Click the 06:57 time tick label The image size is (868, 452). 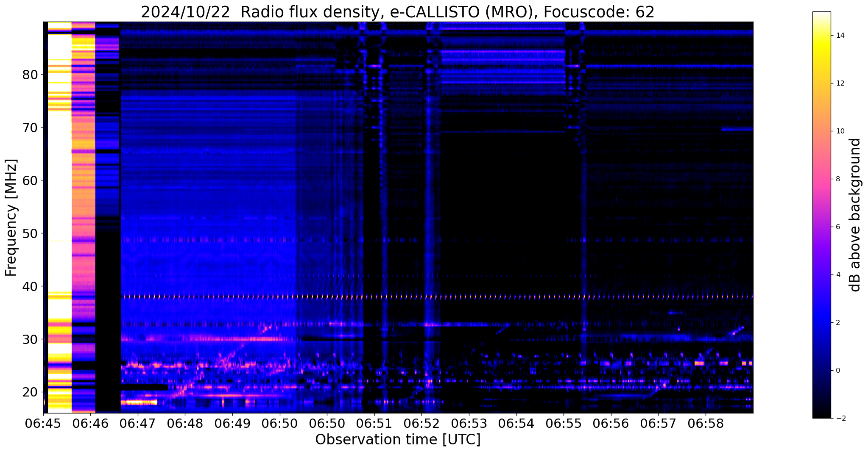pos(659,422)
